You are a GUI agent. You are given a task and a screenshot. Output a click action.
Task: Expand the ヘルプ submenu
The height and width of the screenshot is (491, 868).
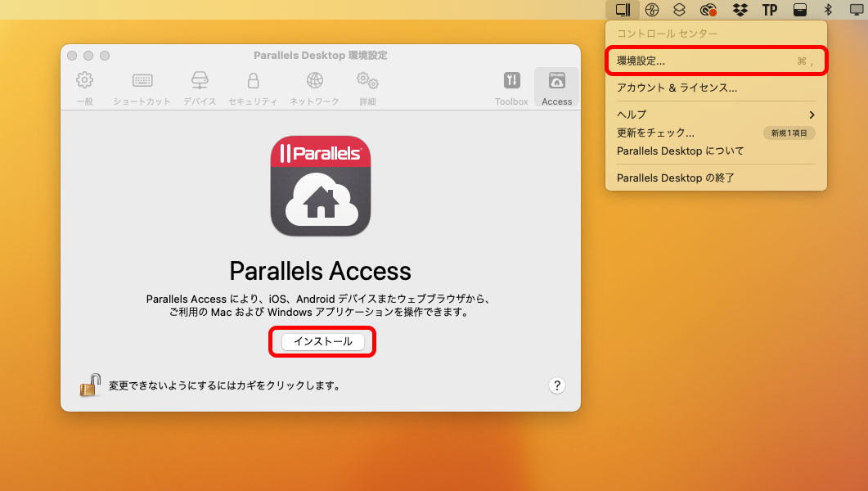point(717,115)
